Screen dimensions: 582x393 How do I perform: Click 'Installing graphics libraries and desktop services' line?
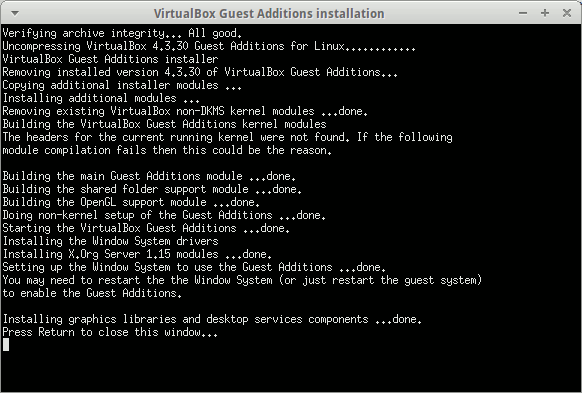pyautogui.click(x=212, y=319)
